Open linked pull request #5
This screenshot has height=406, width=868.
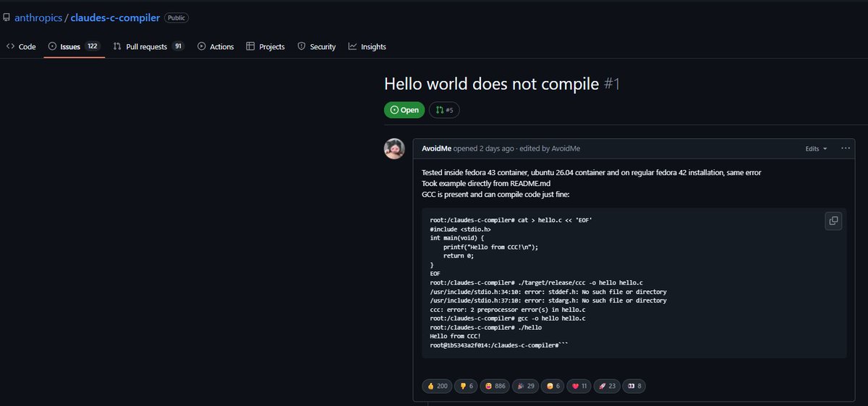[444, 110]
